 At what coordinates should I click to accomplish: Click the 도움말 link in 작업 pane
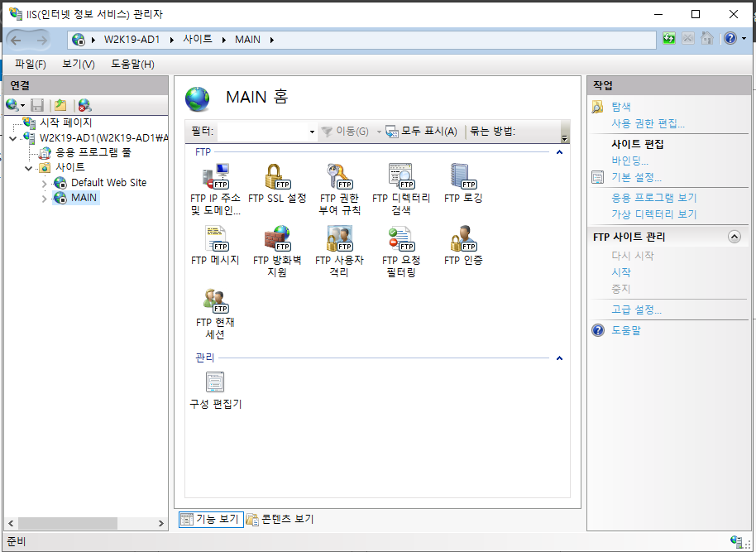pyautogui.click(x=626, y=330)
